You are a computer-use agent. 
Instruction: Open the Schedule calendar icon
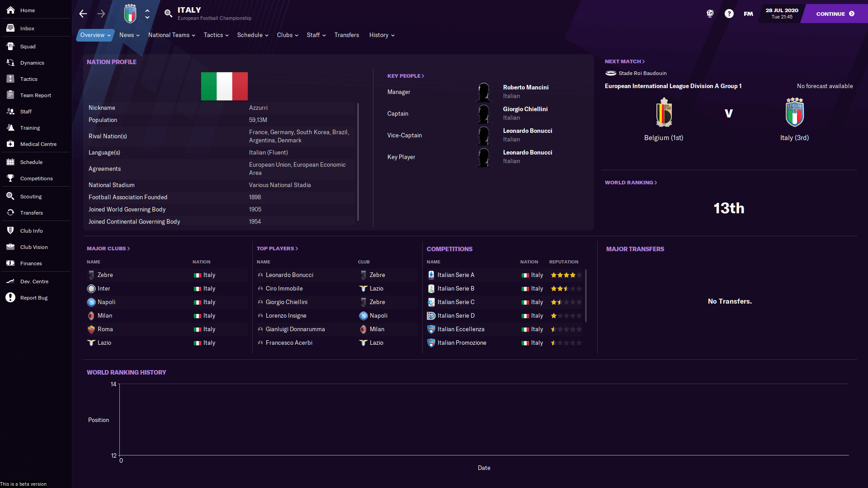coord(10,162)
